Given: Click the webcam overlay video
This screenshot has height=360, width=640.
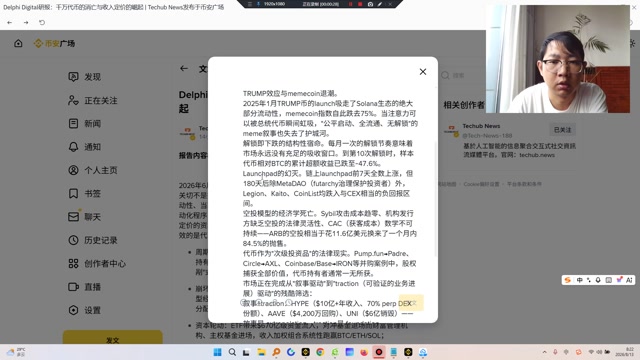Looking at the screenshot, I should click(x=558, y=59).
